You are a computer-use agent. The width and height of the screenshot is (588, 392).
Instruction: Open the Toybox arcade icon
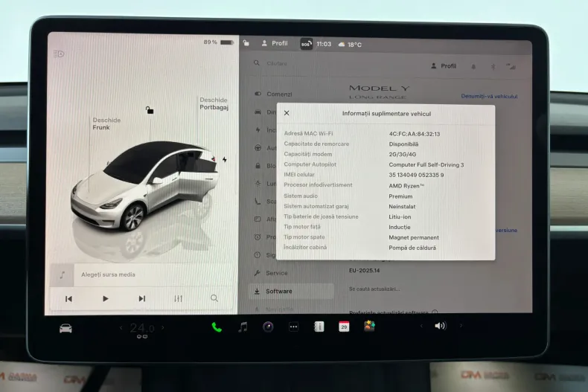[x=369, y=326]
